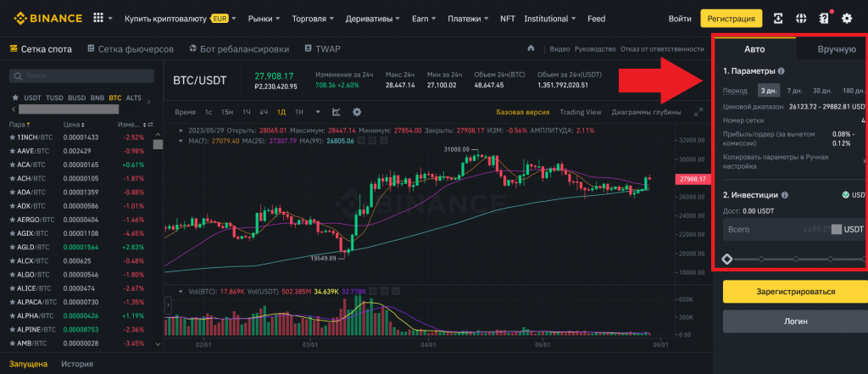Select the Авто tab
Viewport: 868px width, 374px height.
[754, 48]
